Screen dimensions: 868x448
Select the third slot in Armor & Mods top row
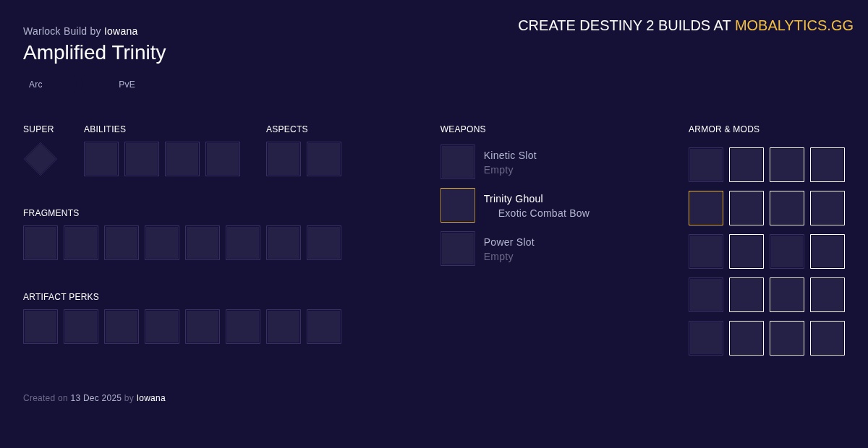[787, 165]
